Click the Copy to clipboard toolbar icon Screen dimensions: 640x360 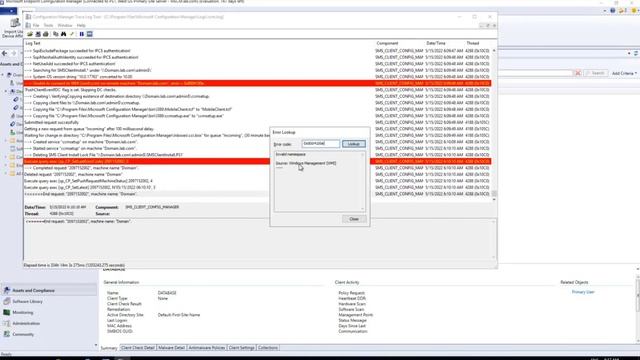click(56, 34)
